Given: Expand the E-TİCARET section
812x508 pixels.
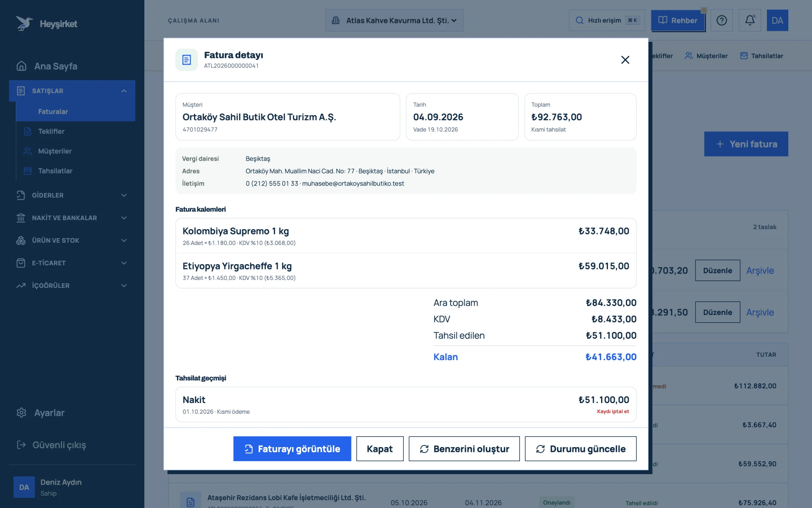Looking at the screenshot, I should click(x=72, y=263).
